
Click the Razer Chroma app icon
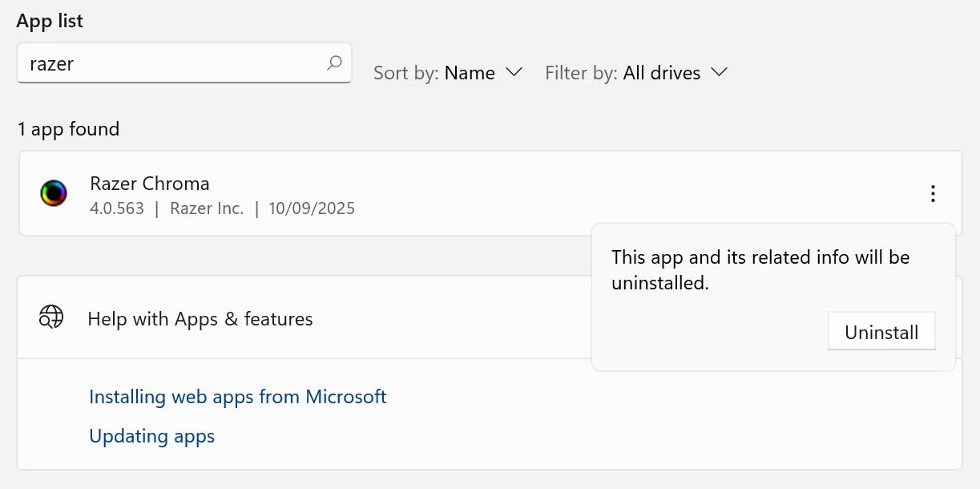click(53, 192)
